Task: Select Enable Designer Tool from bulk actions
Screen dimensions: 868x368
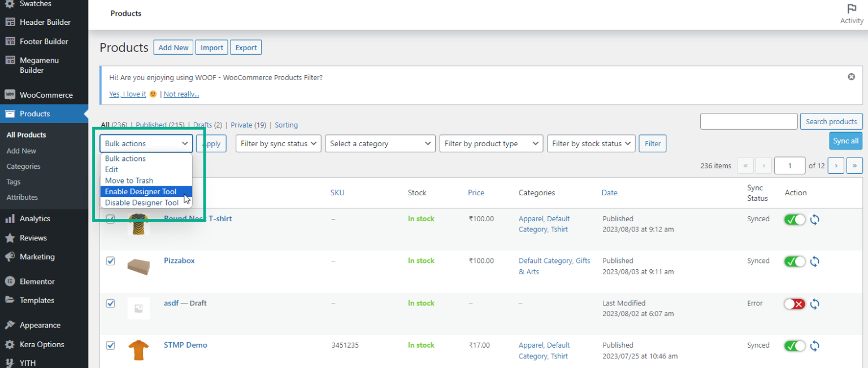Action: pyautogui.click(x=140, y=191)
